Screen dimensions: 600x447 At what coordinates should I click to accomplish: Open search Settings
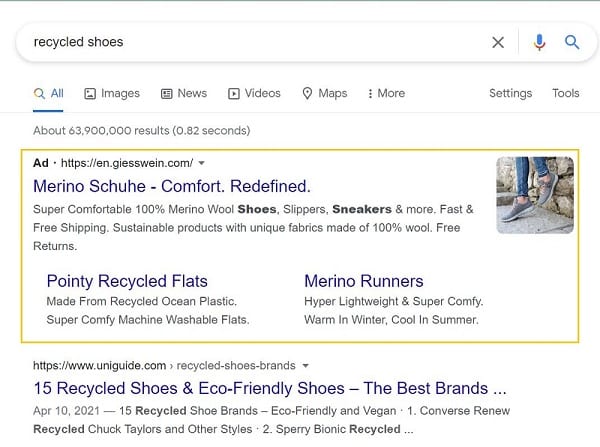coord(510,93)
